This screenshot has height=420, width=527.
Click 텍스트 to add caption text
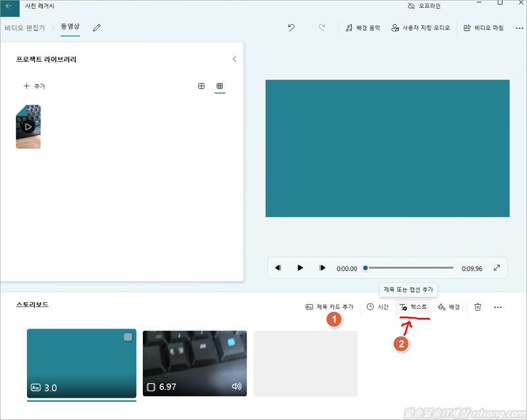point(414,307)
